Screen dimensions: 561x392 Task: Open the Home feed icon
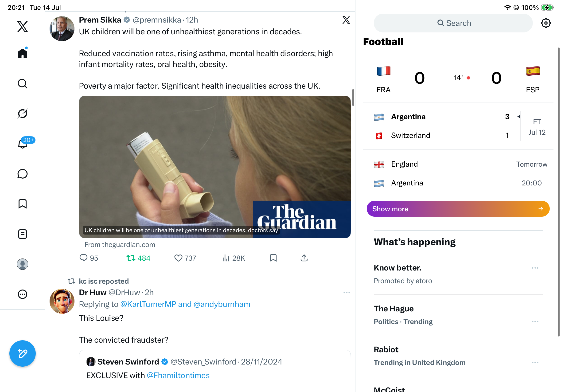pos(23,53)
